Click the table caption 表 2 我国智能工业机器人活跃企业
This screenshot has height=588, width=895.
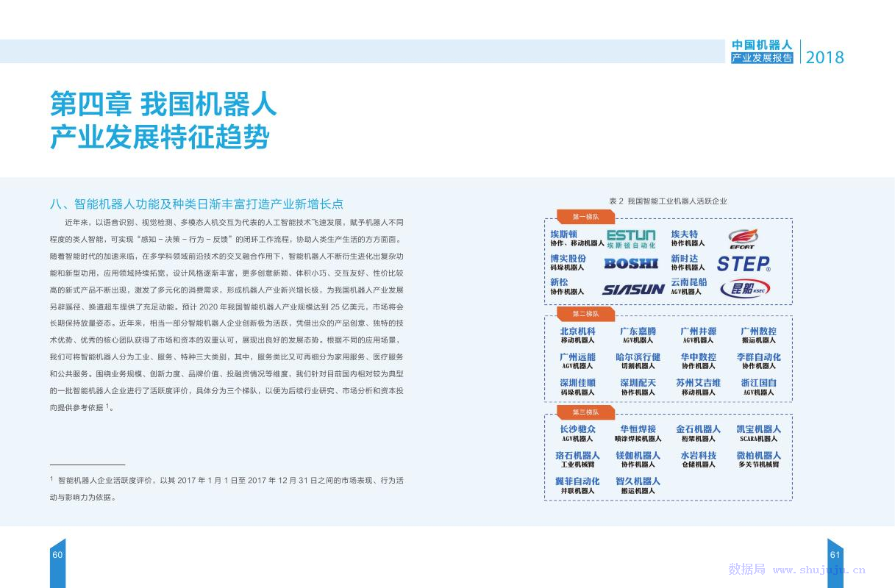pyautogui.click(x=668, y=201)
